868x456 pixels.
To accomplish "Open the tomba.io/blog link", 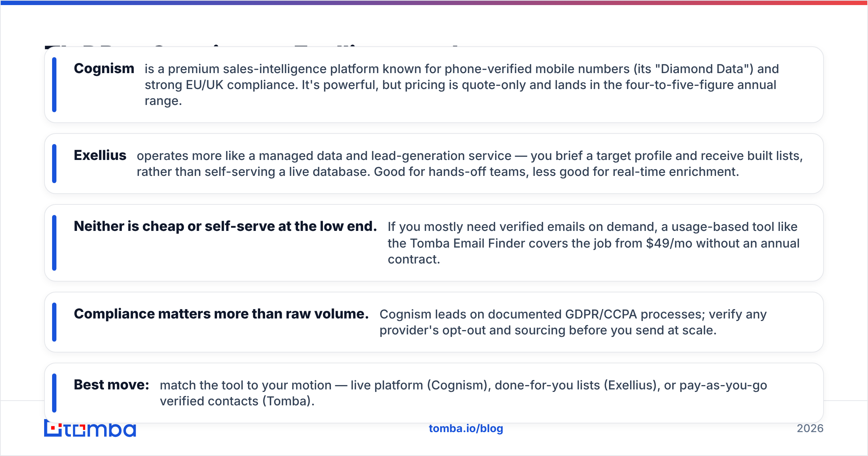I will pos(466,428).
